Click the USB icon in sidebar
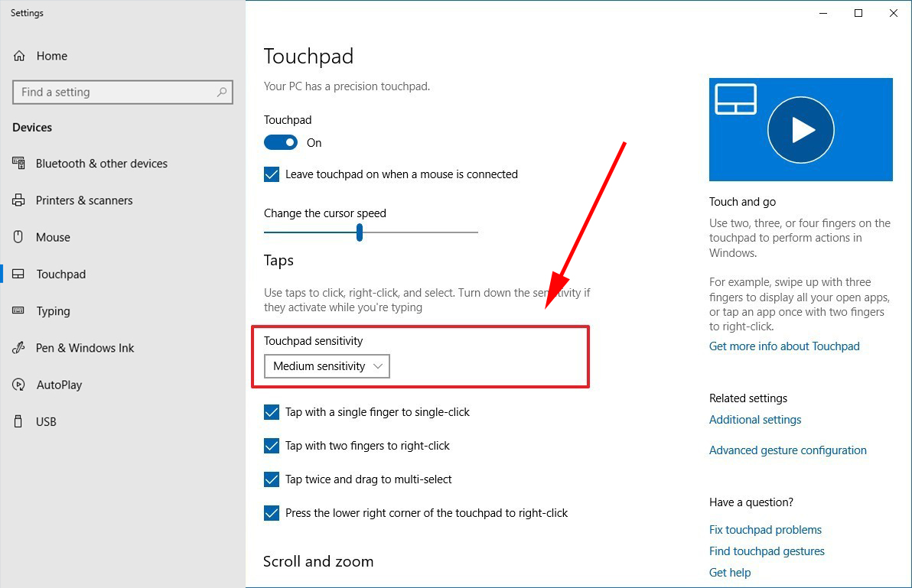This screenshot has width=912, height=588. pos(19,421)
